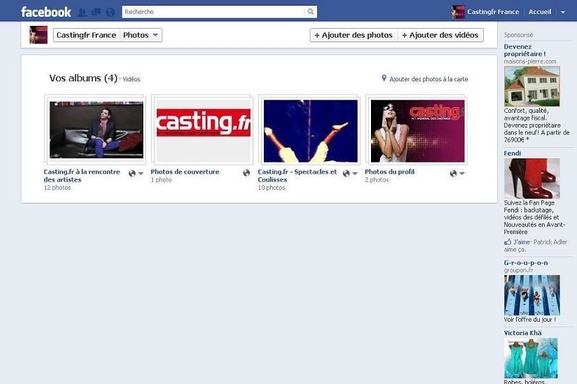
Task: Open Castingfr France profile in top bar
Action: pyautogui.click(x=493, y=12)
